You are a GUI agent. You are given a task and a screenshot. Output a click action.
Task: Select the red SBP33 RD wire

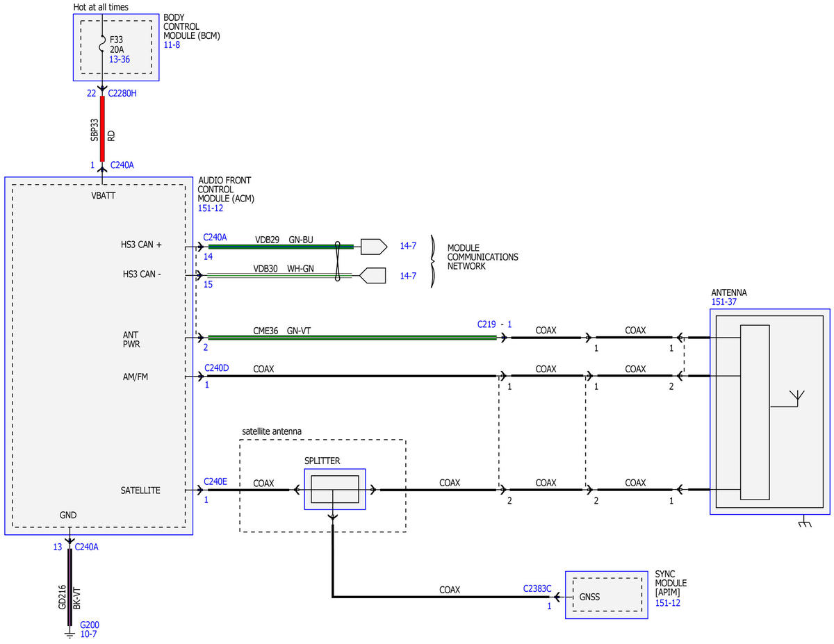103,129
